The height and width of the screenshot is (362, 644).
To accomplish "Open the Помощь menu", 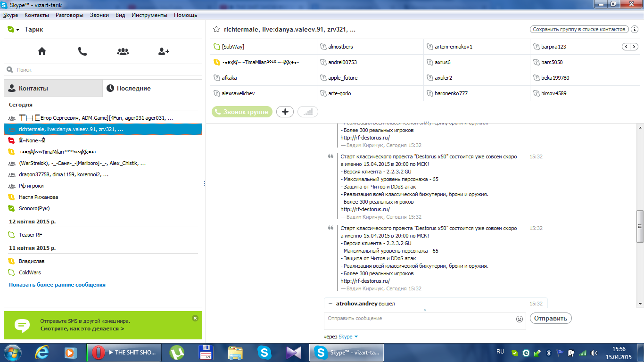I will tap(185, 15).
